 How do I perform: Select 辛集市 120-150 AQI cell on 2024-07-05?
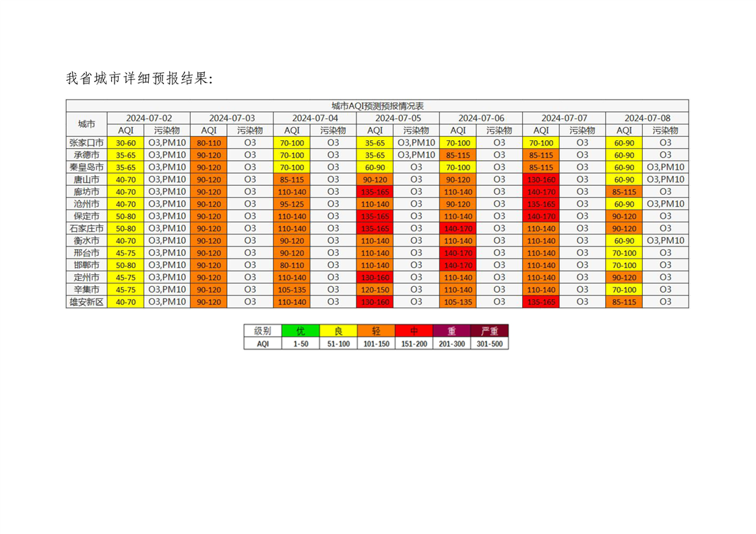point(375,290)
